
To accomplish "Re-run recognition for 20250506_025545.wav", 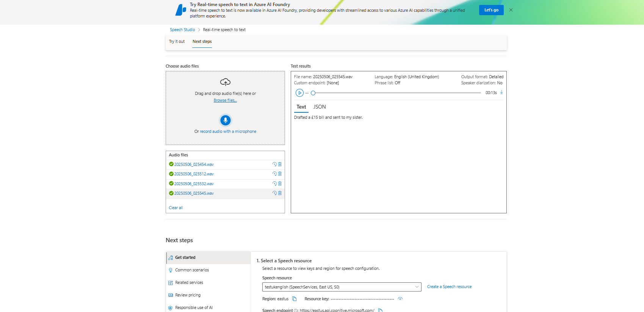I will [274, 193].
